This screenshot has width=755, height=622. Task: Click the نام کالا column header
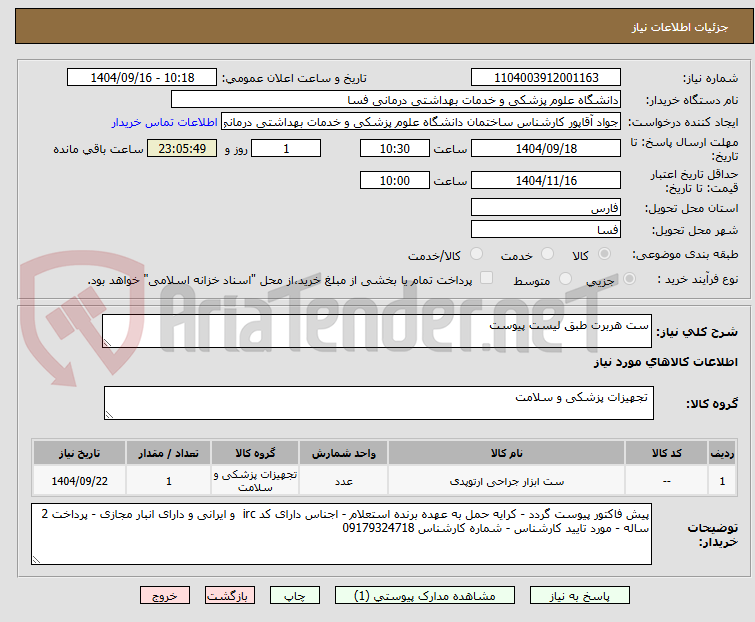point(507,454)
